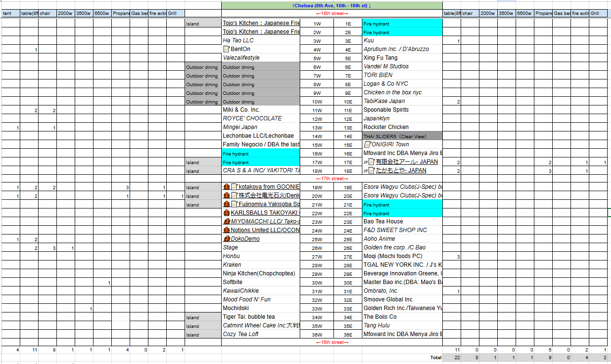Click the flame icon beside Notions United LLC
The image size is (611, 364).
226,230
